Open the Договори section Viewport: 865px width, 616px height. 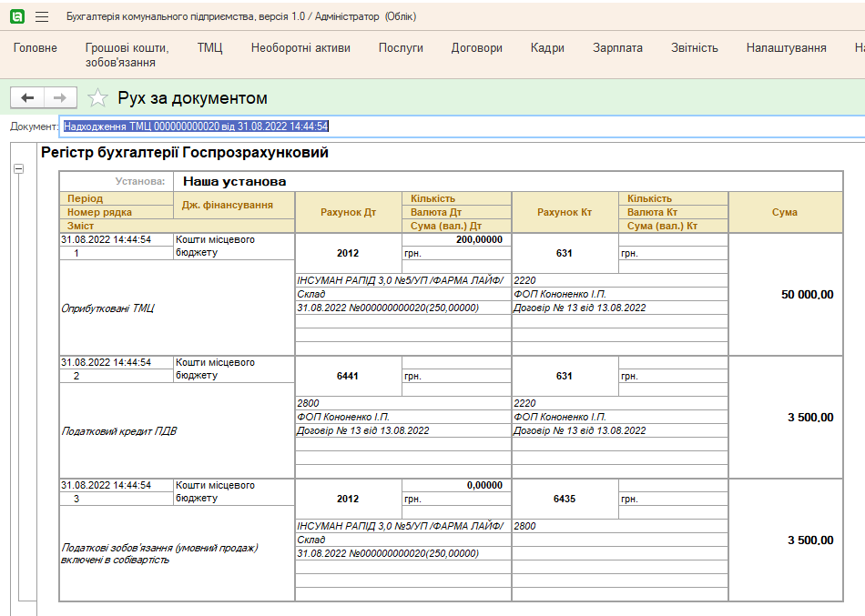pos(476,48)
